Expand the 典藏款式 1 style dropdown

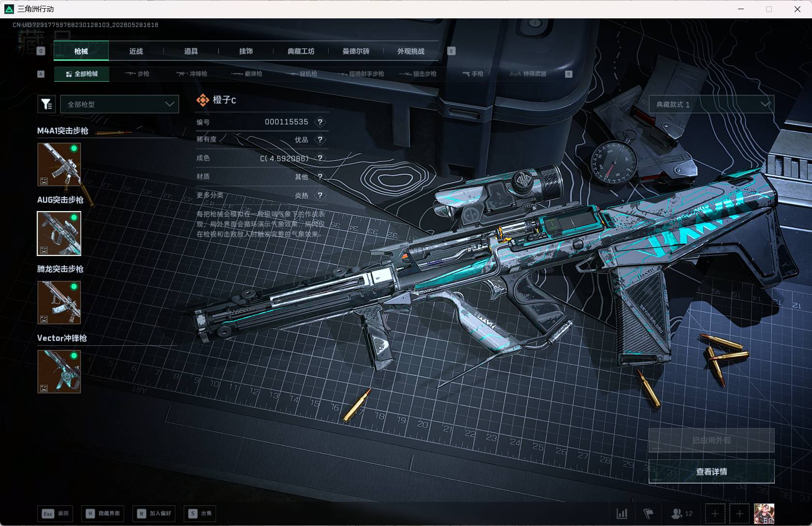coord(711,104)
